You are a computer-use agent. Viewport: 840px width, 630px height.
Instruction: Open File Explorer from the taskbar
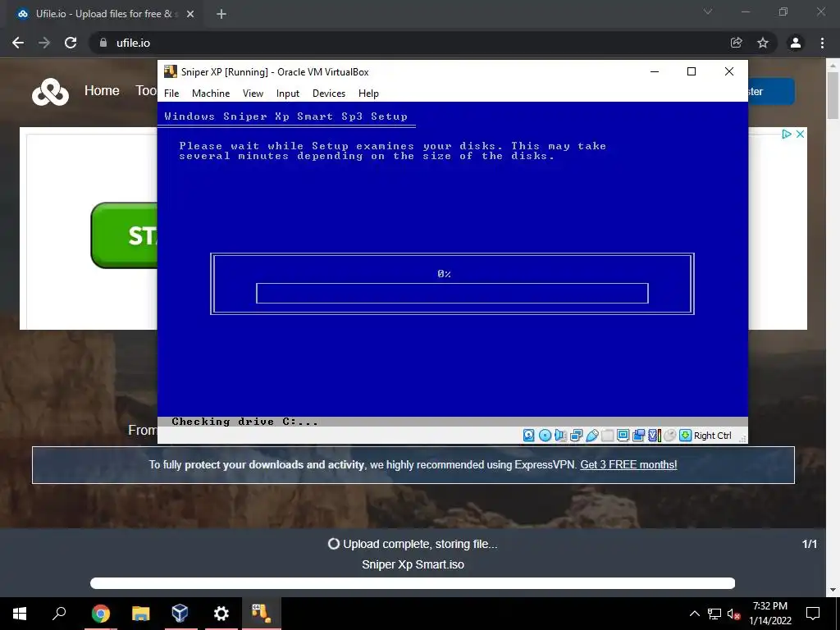[x=140, y=614]
